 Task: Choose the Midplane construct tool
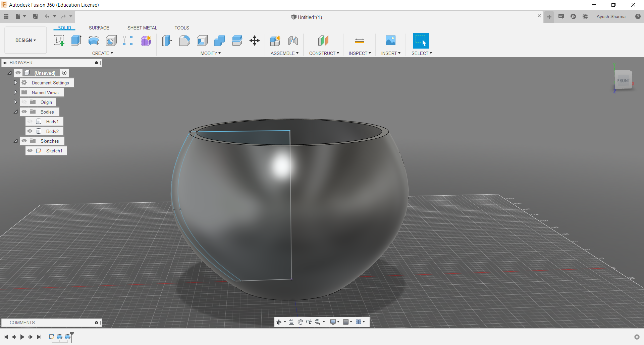click(323, 41)
